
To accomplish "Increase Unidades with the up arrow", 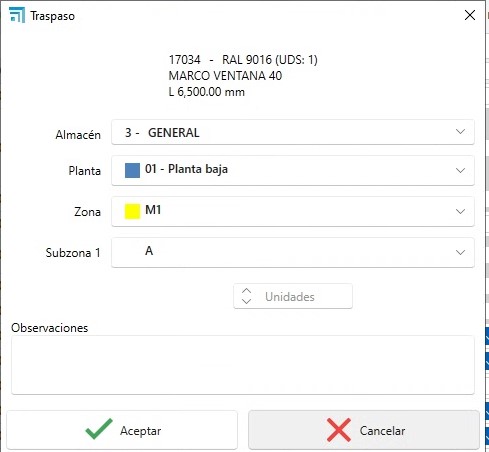I will point(246,290).
